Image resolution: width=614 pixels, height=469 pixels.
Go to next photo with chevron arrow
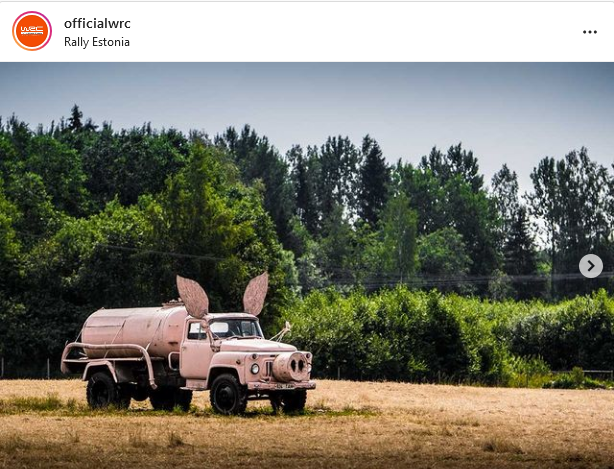click(x=591, y=266)
